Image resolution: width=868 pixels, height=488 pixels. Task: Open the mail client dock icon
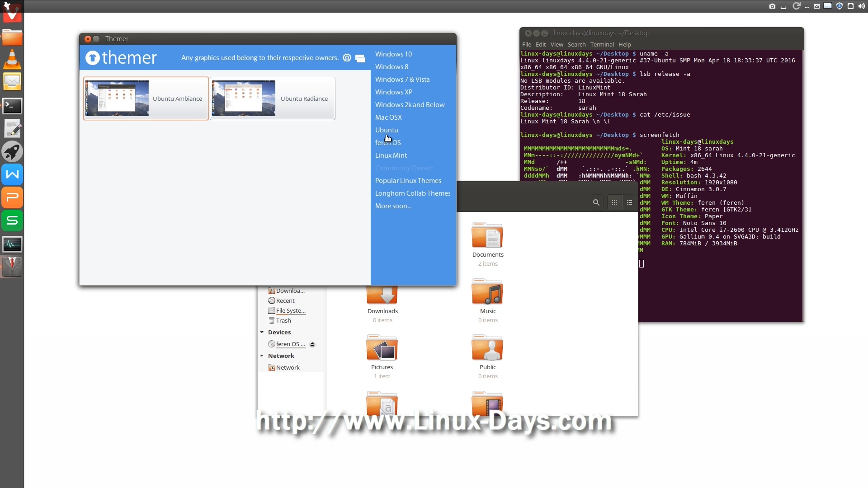point(12,82)
